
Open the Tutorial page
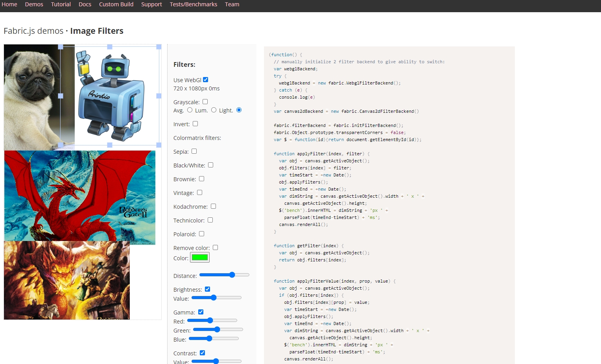[x=61, y=4]
